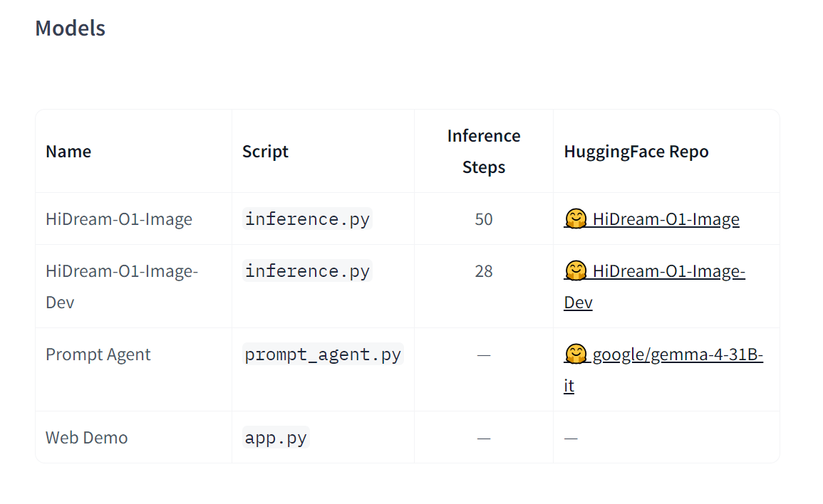This screenshot has height=504, width=823.
Task: Click the inference steps value '50'
Action: 483,219
